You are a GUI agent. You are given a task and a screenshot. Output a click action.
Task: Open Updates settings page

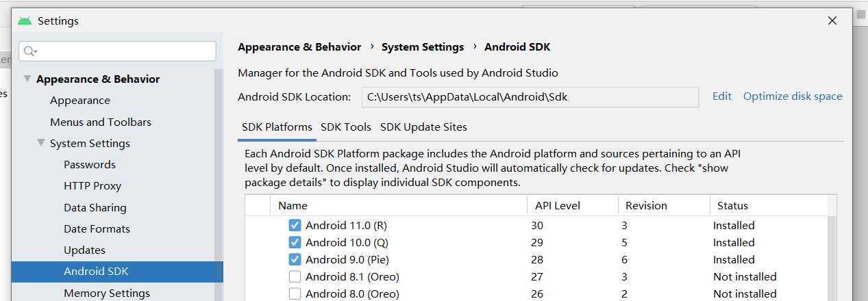84,250
